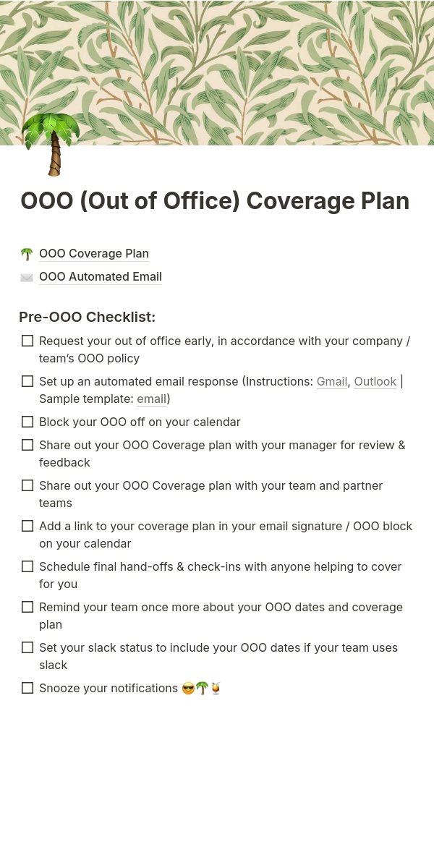Click the large palm tree page icon
Viewport: 434px width, 868px height.
pyautogui.click(x=50, y=145)
